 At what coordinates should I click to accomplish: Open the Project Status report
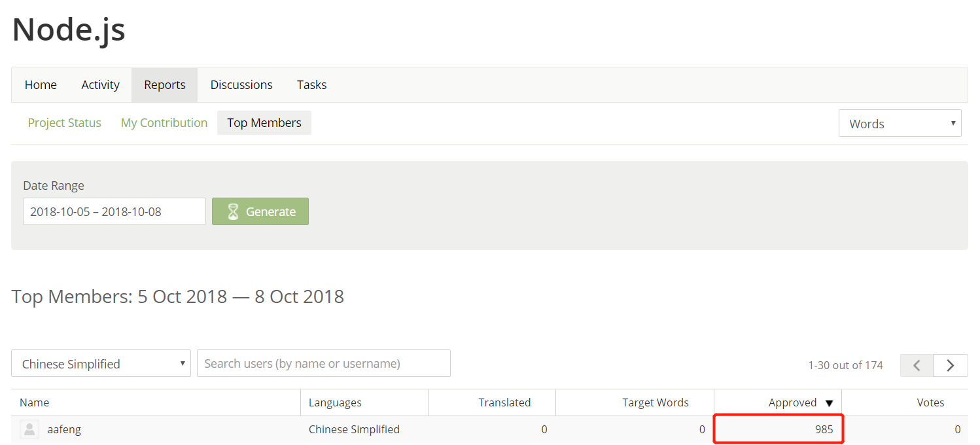(x=65, y=123)
